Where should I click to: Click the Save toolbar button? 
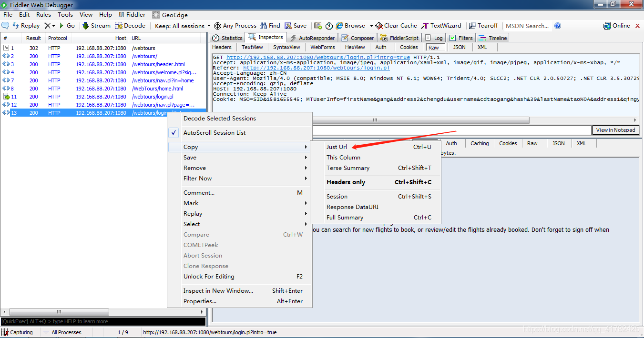[x=296, y=26]
